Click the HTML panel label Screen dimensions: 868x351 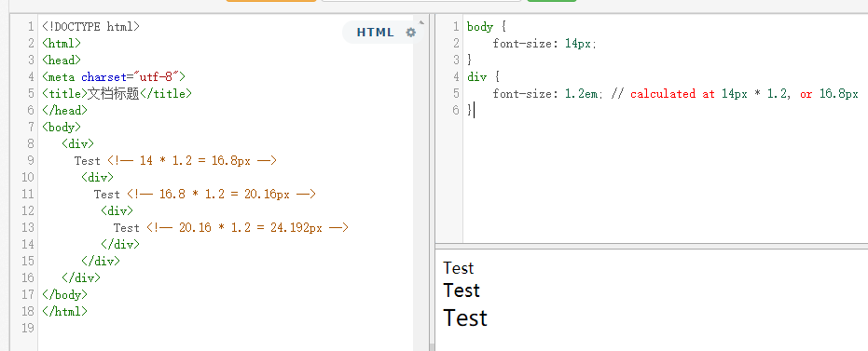[x=376, y=32]
